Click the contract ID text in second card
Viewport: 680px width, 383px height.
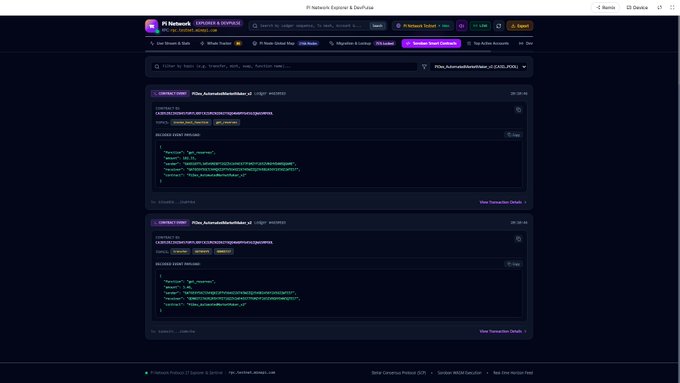point(214,243)
